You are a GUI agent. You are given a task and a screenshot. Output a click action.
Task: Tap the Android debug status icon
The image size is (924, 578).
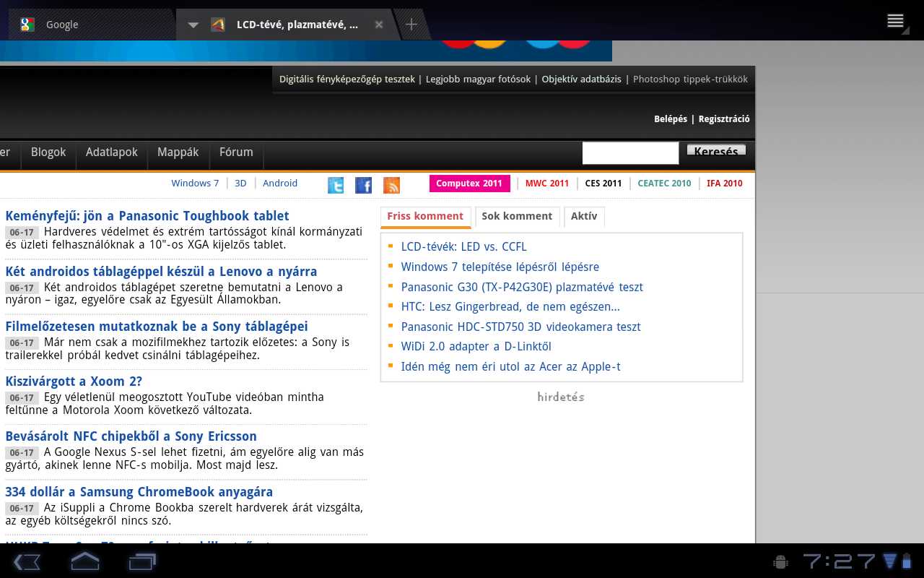pos(780,561)
